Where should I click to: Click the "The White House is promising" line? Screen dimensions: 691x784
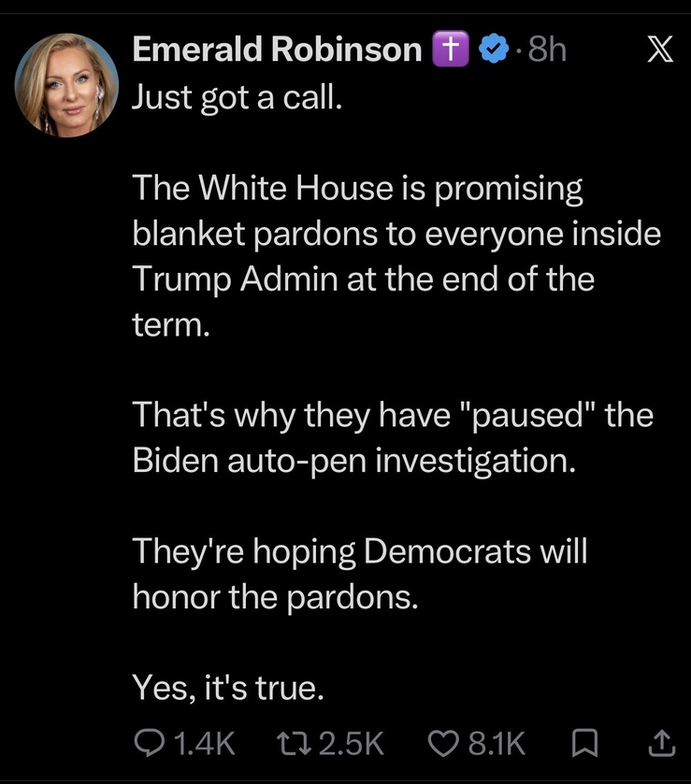point(357,190)
